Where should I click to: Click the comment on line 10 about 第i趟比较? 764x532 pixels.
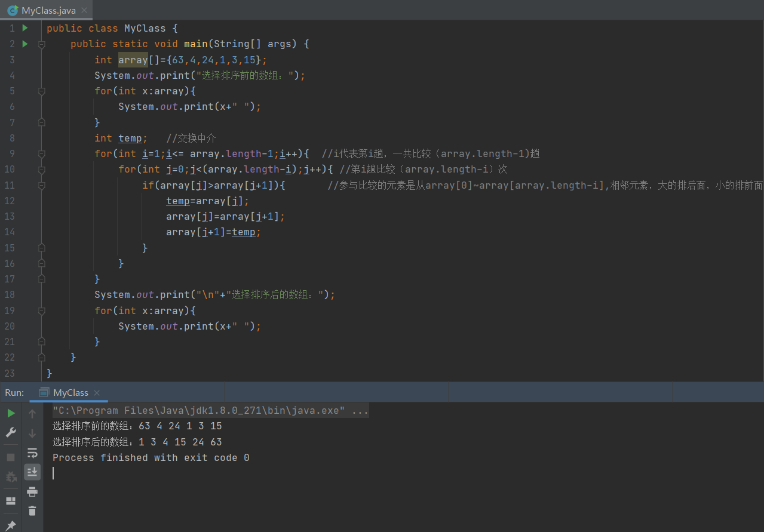pyautogui.click(x=423, y=170)
